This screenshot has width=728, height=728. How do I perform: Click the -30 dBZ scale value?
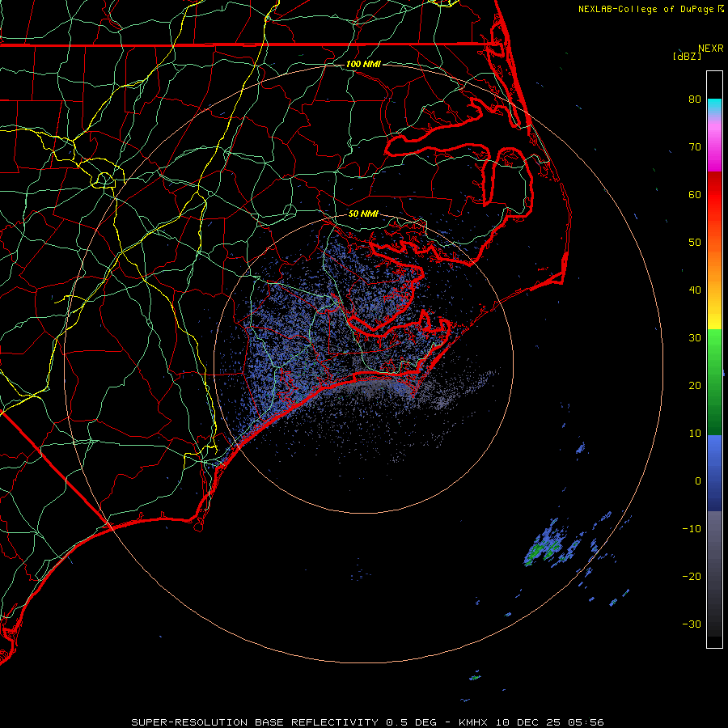(692, 624)
